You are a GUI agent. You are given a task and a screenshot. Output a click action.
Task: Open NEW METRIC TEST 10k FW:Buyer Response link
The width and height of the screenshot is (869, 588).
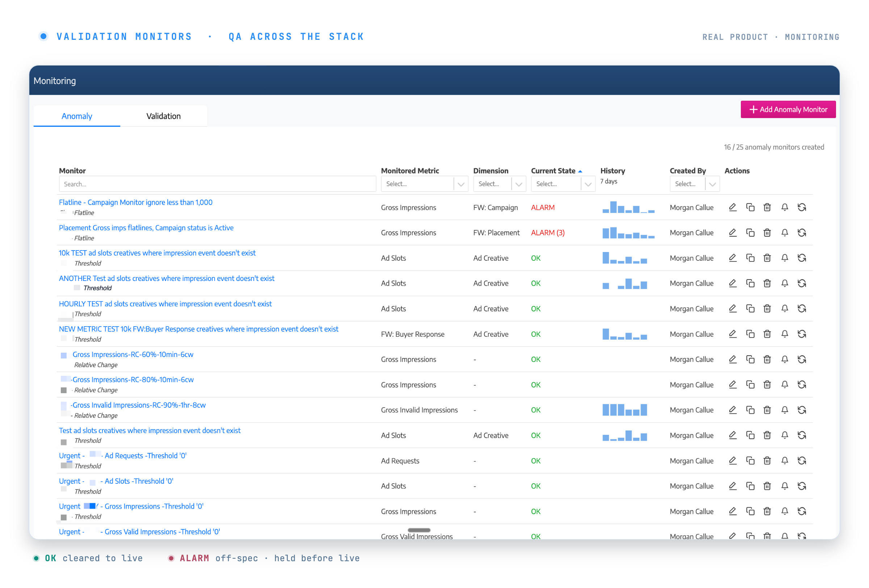pos(198,329)
